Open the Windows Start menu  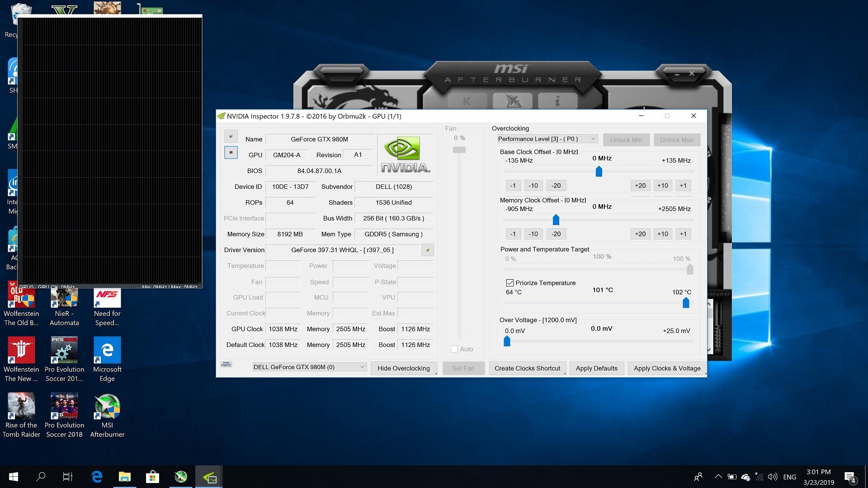pos(14,477)
